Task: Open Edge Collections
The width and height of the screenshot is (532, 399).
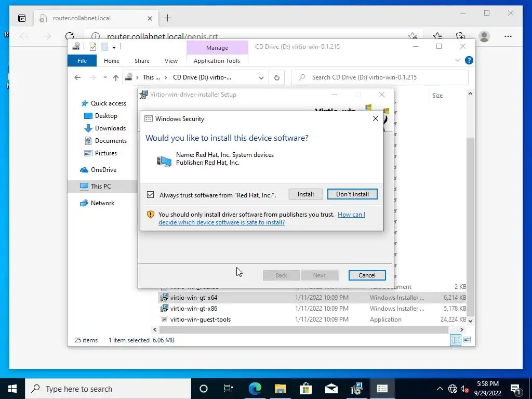Action: click(x=460, y=36)
